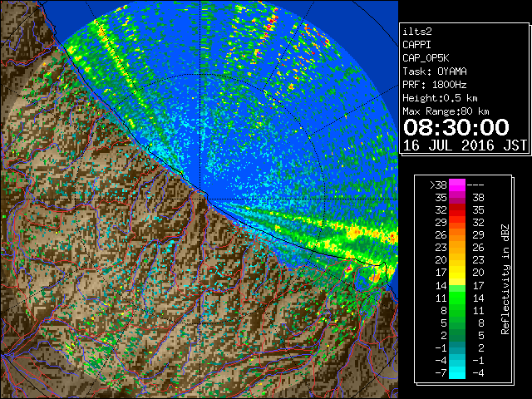The height and width of the screenshot is (399, 532).
Task: Click the ">38" legend label
Action: click(438, 185)
